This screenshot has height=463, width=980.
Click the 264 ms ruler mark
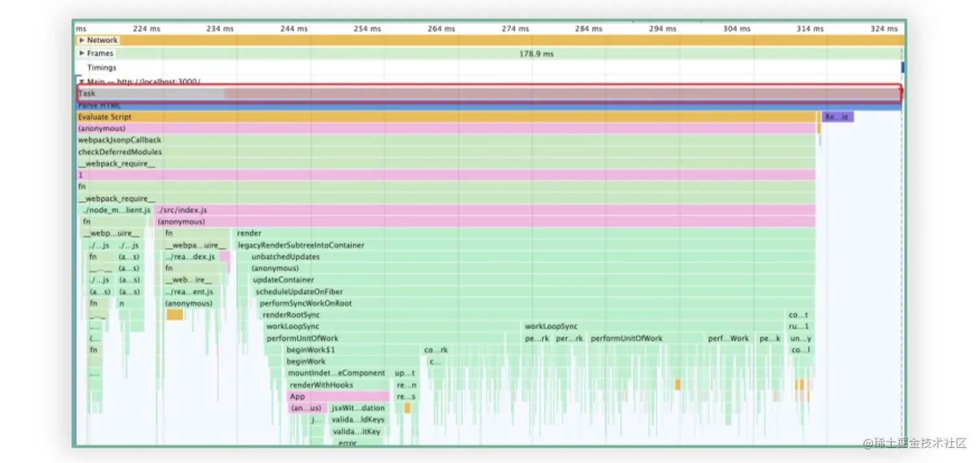pyautogui.click(x=441, y=28)
